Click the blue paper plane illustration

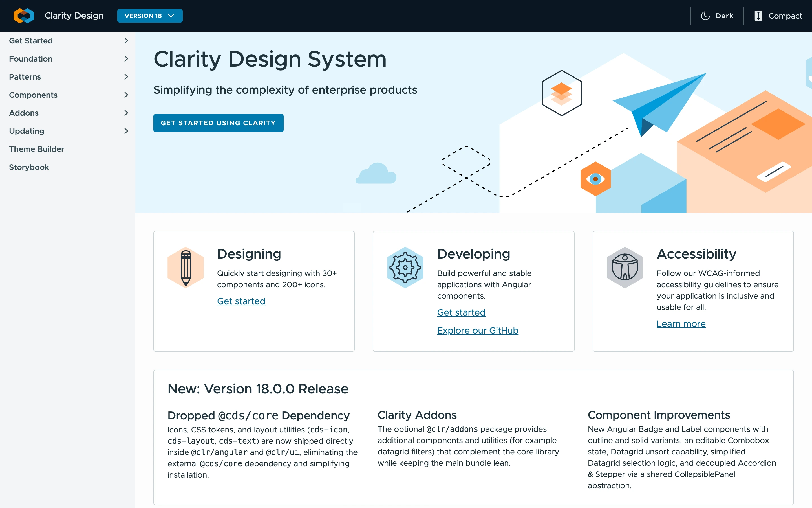pyautogui.click(x=659, y=105)
